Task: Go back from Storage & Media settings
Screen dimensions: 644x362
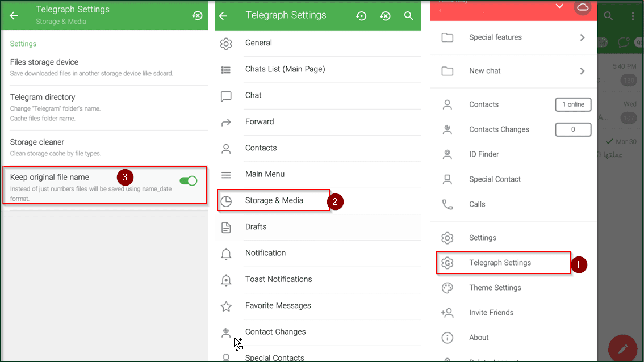Action: [14, 15]
